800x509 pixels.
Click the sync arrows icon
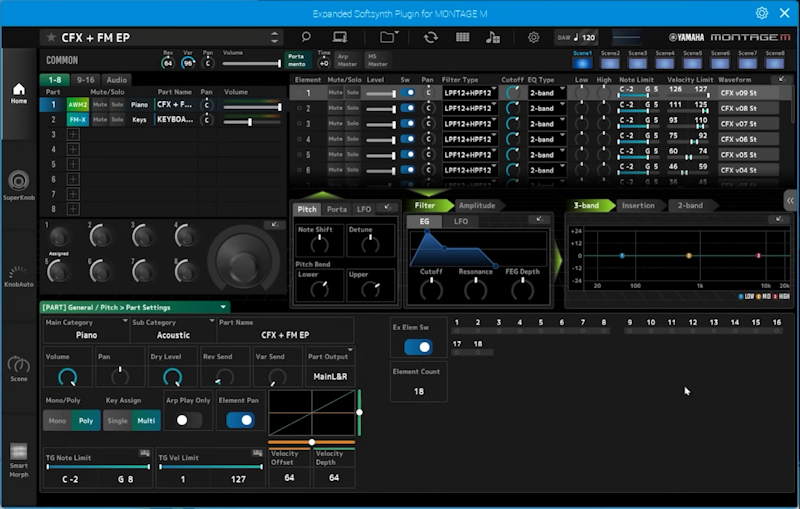[x=431, y=37]
